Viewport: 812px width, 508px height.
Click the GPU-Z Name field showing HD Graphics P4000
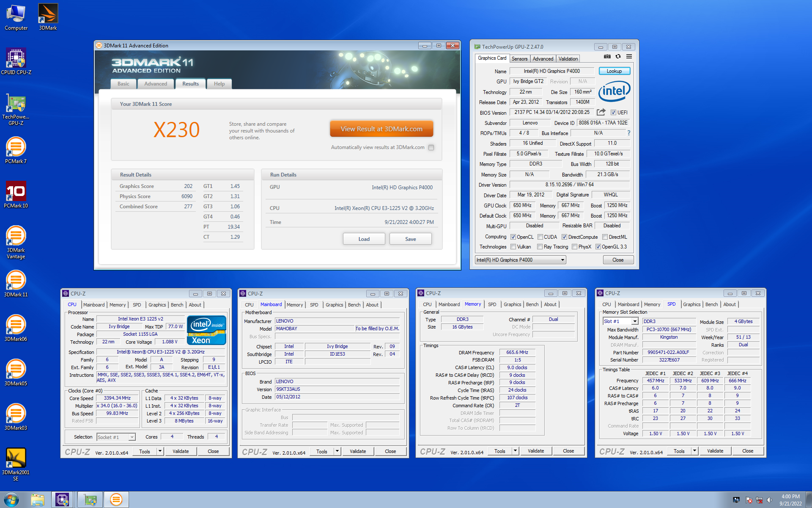[x=552, y=71]
